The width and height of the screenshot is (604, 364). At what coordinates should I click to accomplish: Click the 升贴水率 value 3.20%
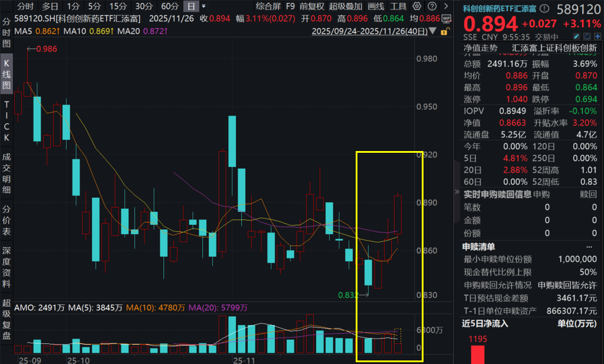point(585,123)
